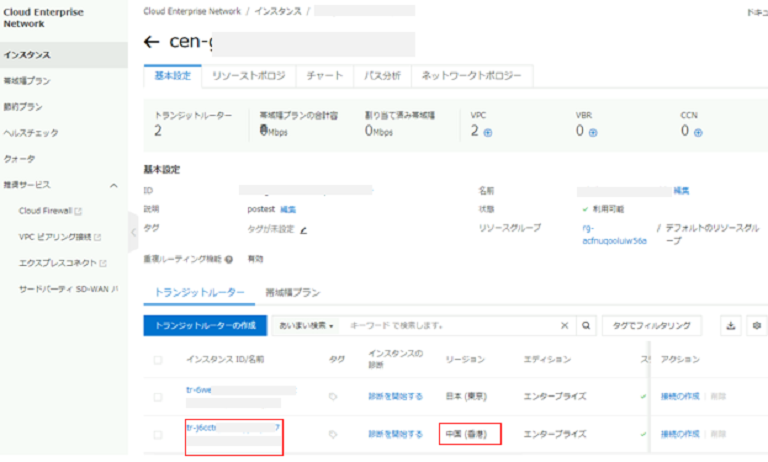Click the help icon beside 重複ルーティング機能
Viewport: 768px width, 462px height.
coord(229,260)
